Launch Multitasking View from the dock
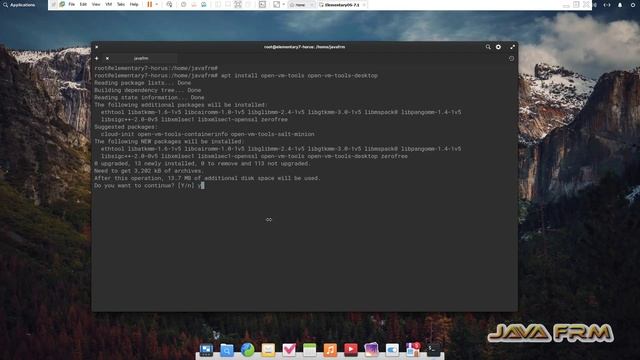 coord(206,349)
